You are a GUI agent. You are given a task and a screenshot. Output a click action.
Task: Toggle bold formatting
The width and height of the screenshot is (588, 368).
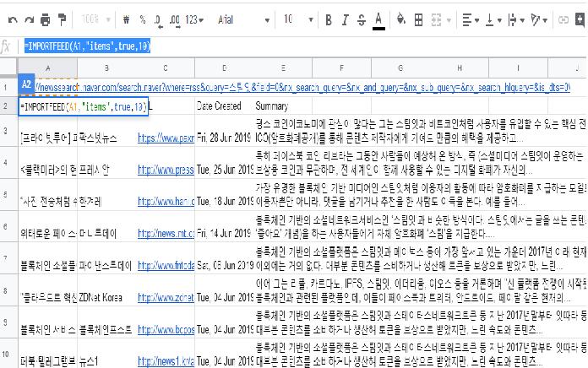pyautogui.click(x=329, y=19)
